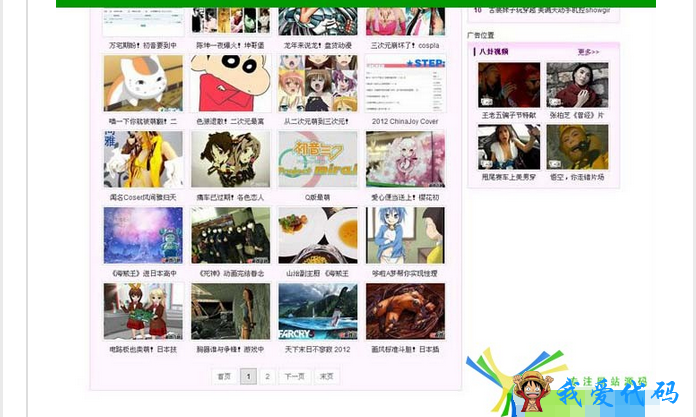Open the blue-haired anime girl thumbnail
The height and width of the screenshot is (417, 696).
click(x=405, y=235)
